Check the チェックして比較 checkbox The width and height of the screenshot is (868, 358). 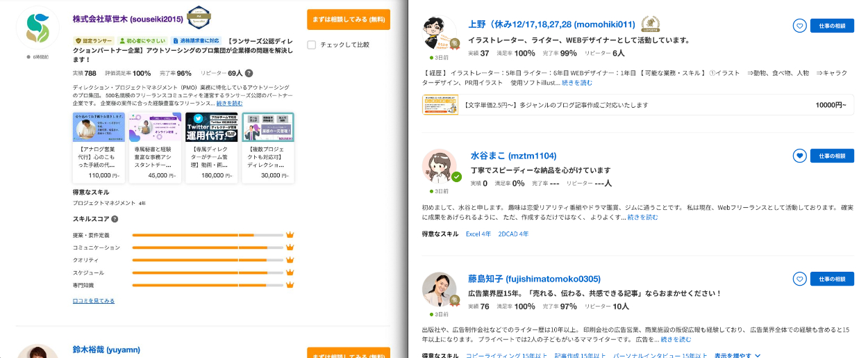(x=312, y=45)
